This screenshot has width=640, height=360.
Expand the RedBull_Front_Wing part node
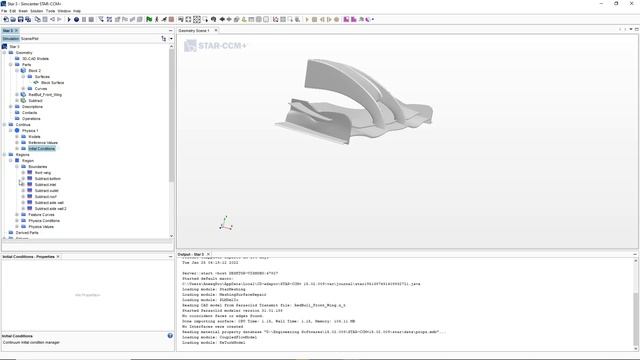pos(17,94)
